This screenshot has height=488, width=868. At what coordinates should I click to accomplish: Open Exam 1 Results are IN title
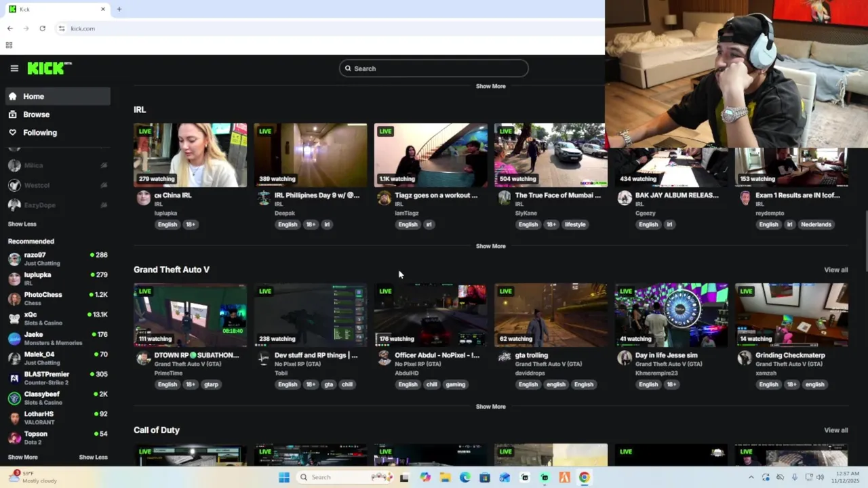[797, 195]
